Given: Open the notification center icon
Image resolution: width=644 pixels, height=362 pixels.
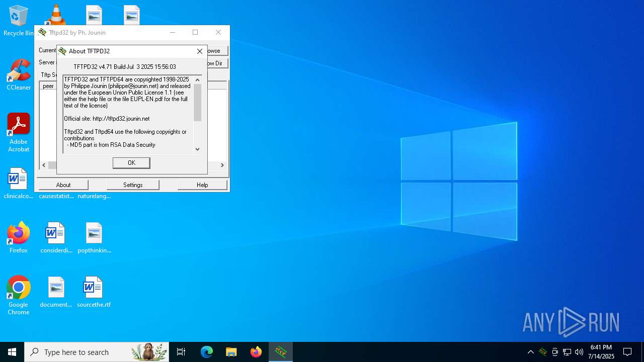Looking at the screenshot, I should [x=627, y=352].
